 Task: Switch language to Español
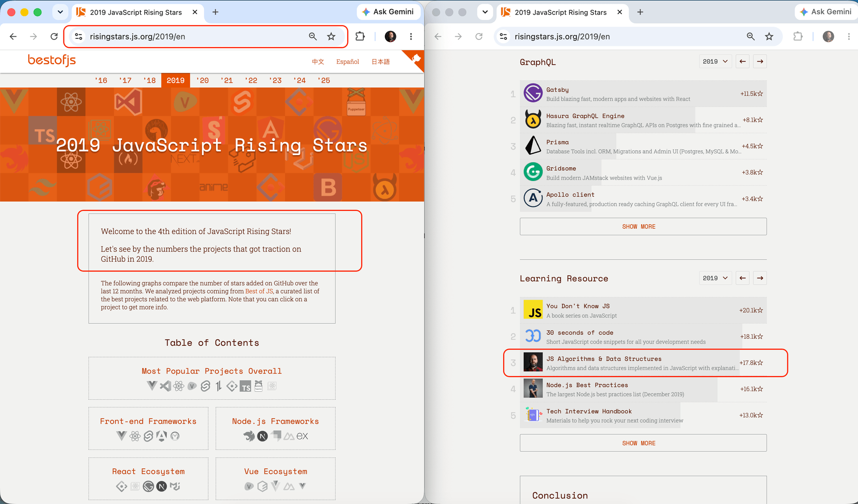(348, 62)
